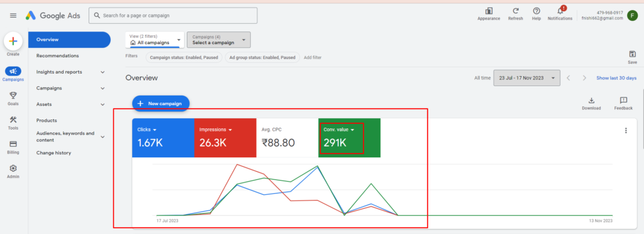Focus the search for page or campaign field
This screenshot has width=644, height=234.
point(173,16)
